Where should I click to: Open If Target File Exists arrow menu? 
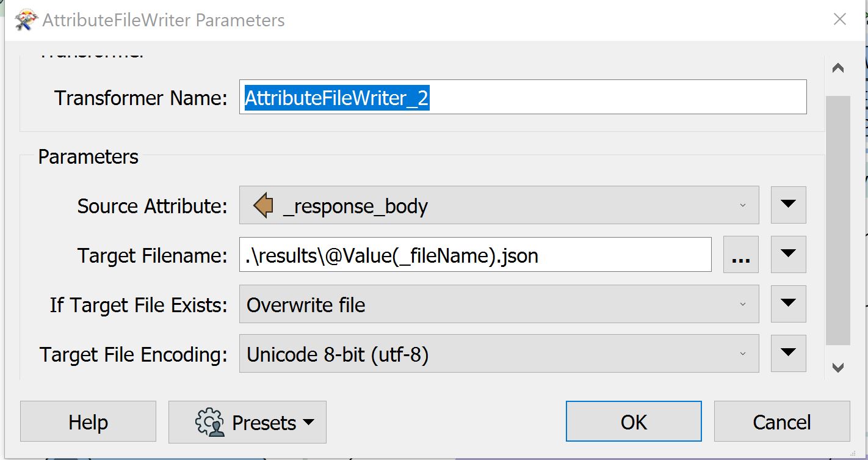[x=788, y=304]
